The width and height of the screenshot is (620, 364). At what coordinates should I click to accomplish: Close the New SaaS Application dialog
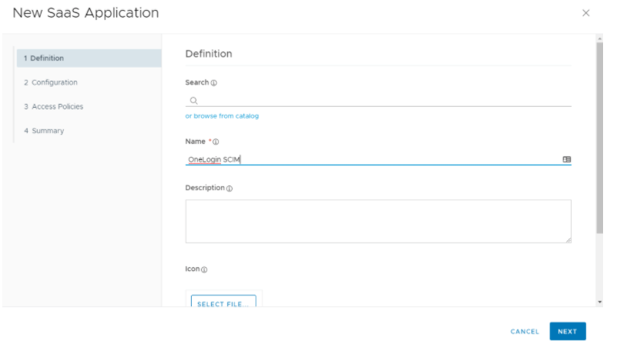[586, 13]
